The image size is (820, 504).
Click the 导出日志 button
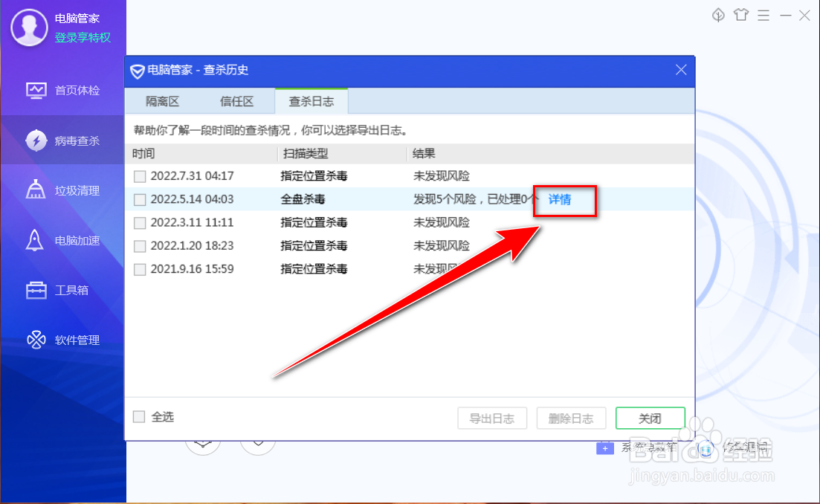[492, 419]
